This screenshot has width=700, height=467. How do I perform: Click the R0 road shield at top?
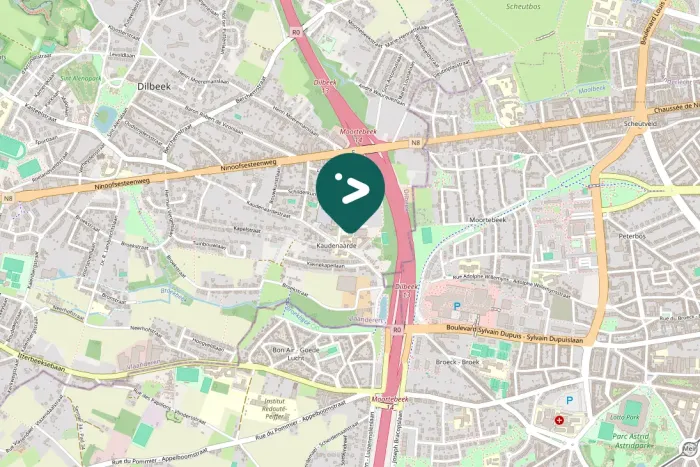click(x=296, y=32)
